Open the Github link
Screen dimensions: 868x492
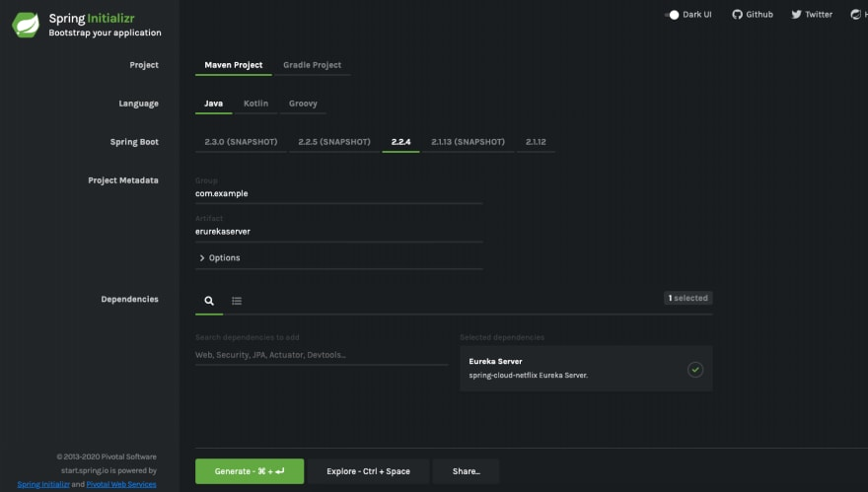753,15
